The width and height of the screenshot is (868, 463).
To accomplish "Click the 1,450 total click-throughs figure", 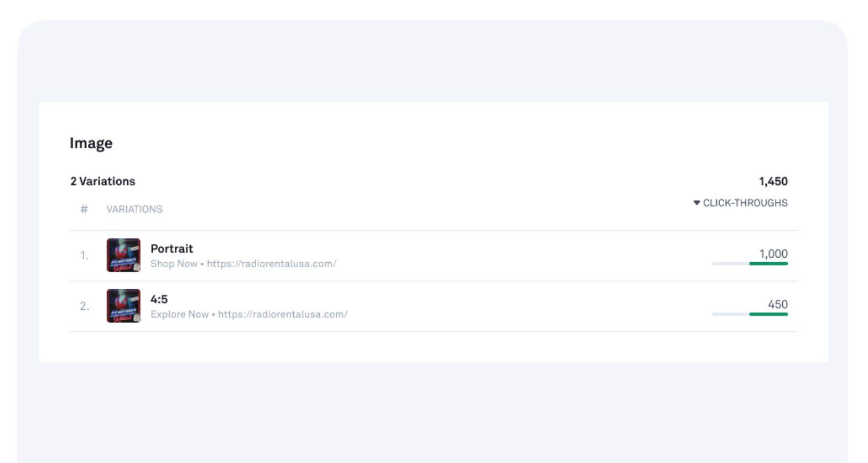I will click(773, 181).
